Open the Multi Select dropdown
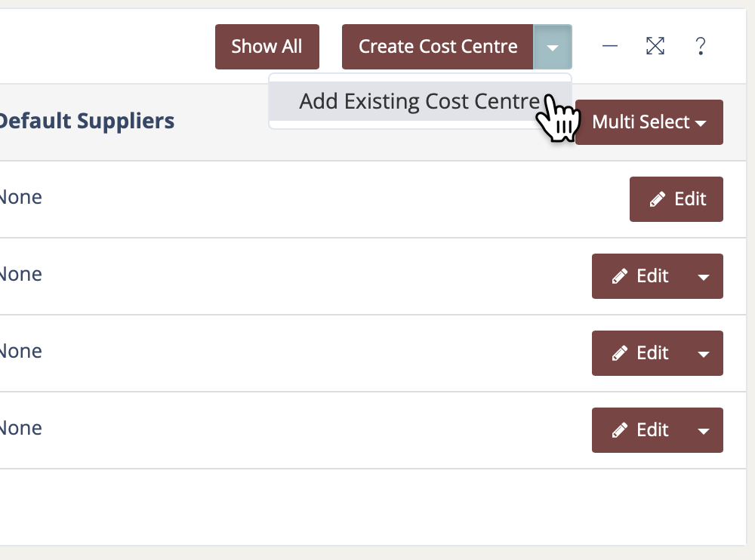Image resolution: width=755 pixels, height=560 pixels. click(649, 122)
